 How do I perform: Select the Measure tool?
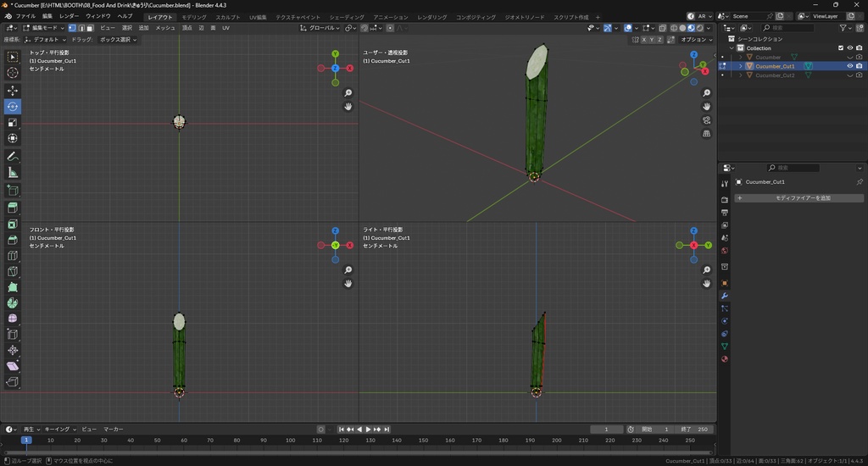pos(13,172)
